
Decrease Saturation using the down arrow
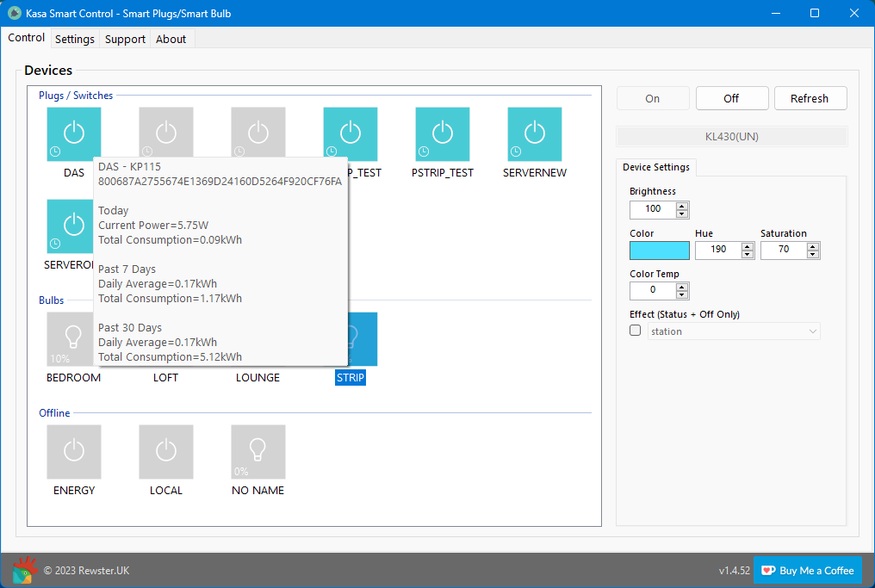[813, 255]
